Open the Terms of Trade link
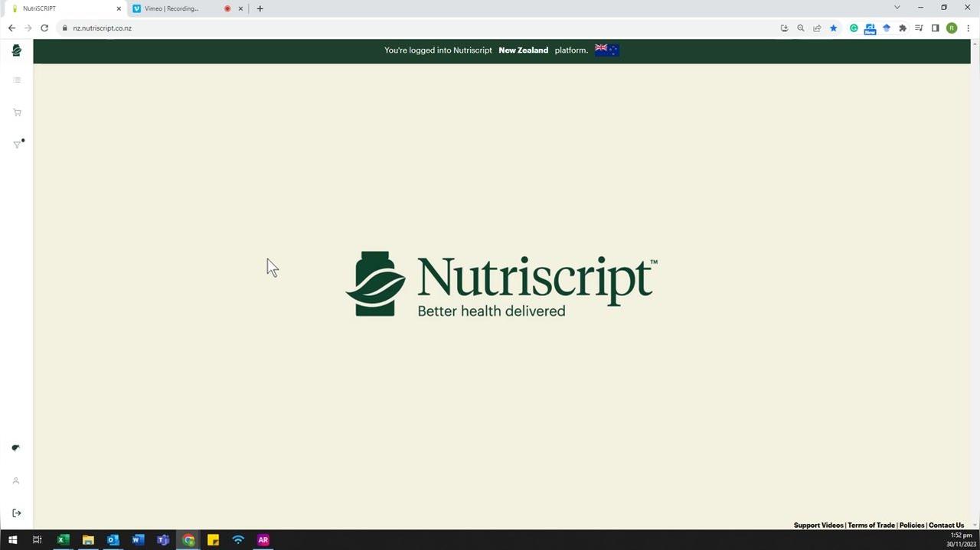The image size is (980, 550). tap(871, 526)
